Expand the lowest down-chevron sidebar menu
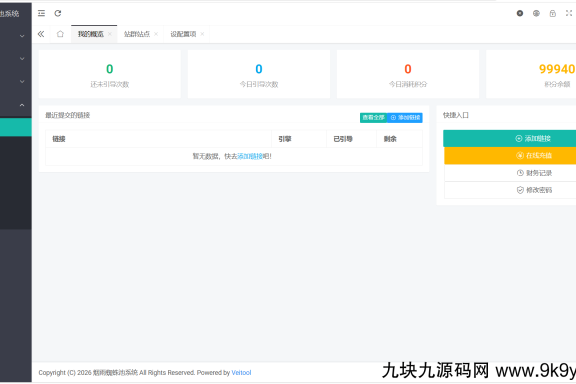 tap(22, 82)
